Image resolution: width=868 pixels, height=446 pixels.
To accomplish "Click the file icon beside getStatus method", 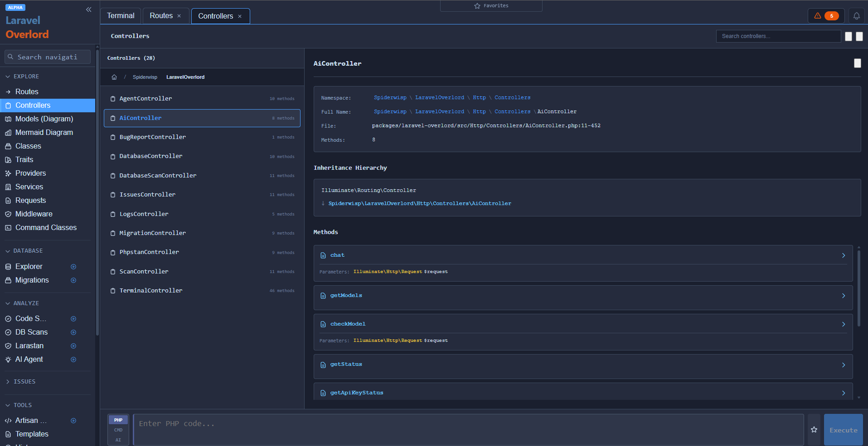I will (x=323, y=365).
